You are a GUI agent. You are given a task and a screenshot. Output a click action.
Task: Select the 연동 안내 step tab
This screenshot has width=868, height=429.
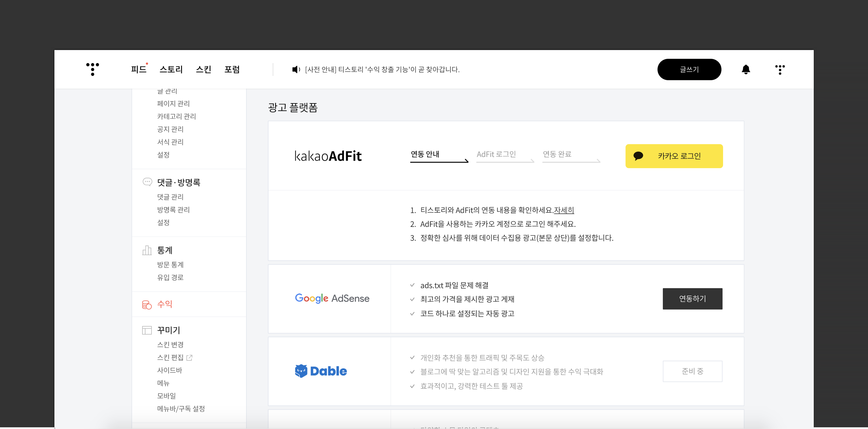(425, 154)
